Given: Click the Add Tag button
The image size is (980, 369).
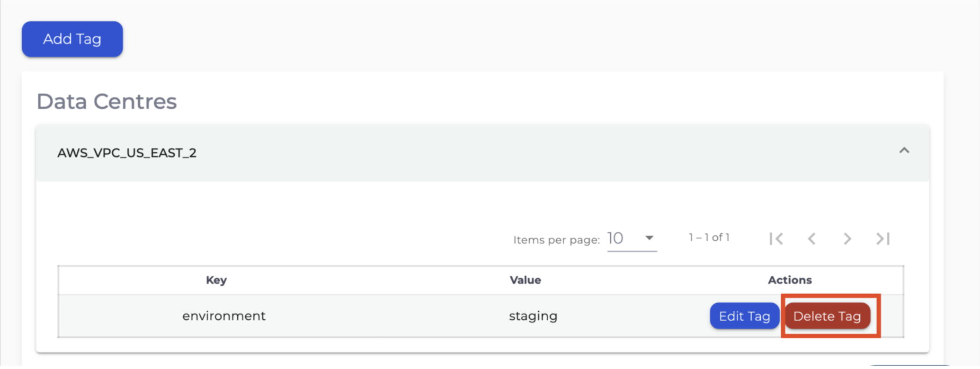Looking at the screenshot, I should click(x=72, y=39).
